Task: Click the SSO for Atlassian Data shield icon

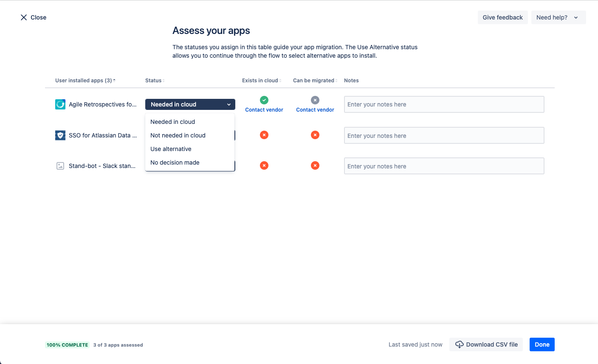Action: pos(60,135)
